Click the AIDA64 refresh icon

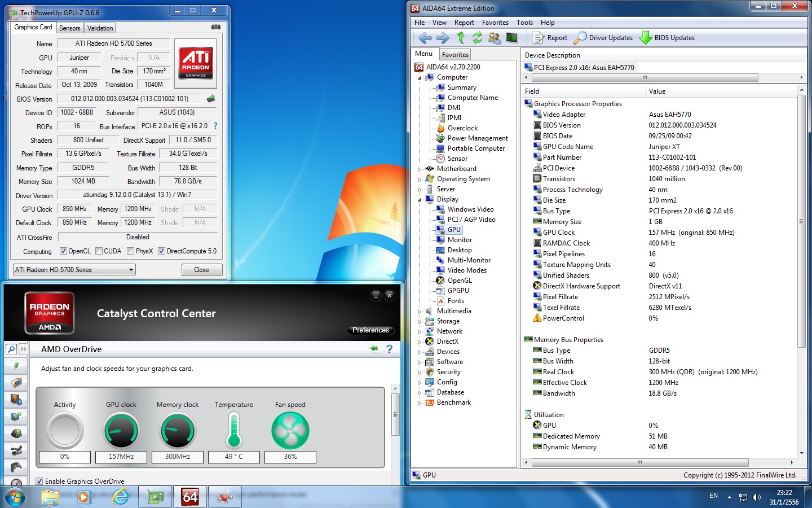[x=478, y=38]
